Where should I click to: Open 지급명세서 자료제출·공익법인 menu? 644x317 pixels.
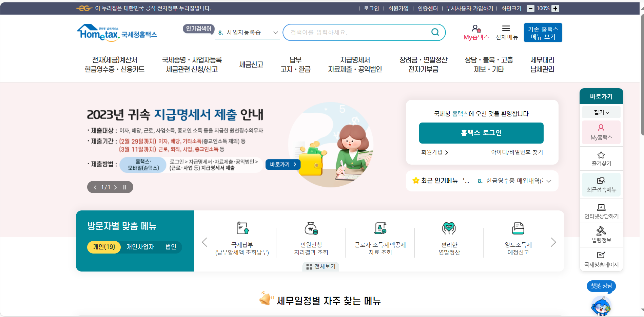(x=355, y=64)
